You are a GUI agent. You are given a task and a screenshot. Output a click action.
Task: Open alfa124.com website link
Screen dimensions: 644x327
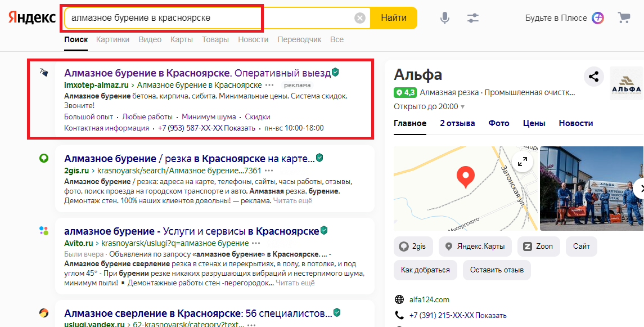pos(429,299)
